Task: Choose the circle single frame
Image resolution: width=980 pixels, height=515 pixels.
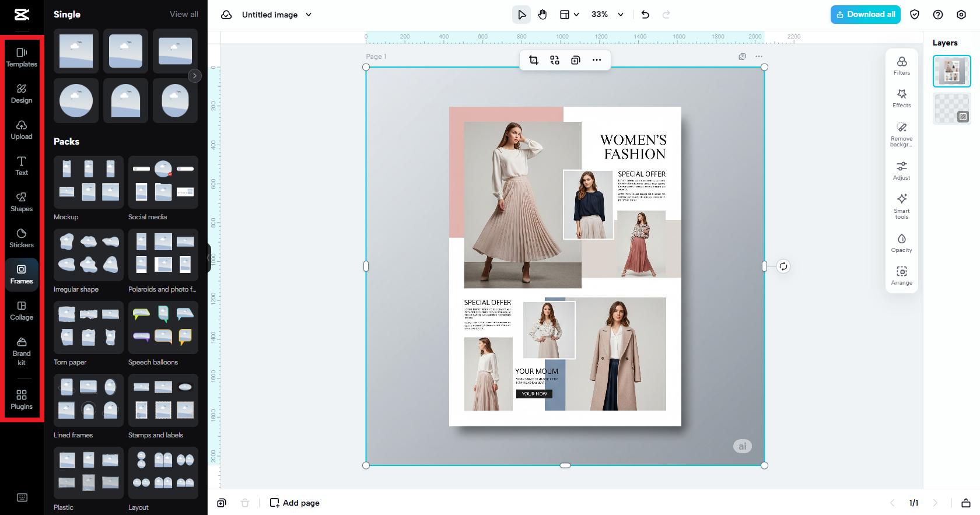Action: tap(76, 101)
